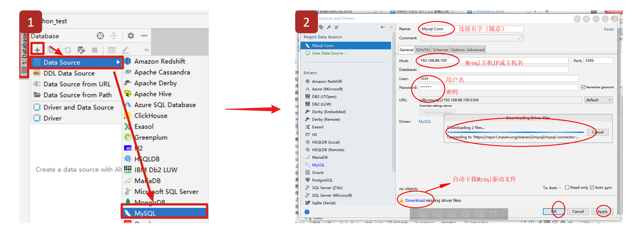Open the gear settings icon in Database panel
This screenshot has width=644, height=232.
pyautogui.click(x=131, y=36)
